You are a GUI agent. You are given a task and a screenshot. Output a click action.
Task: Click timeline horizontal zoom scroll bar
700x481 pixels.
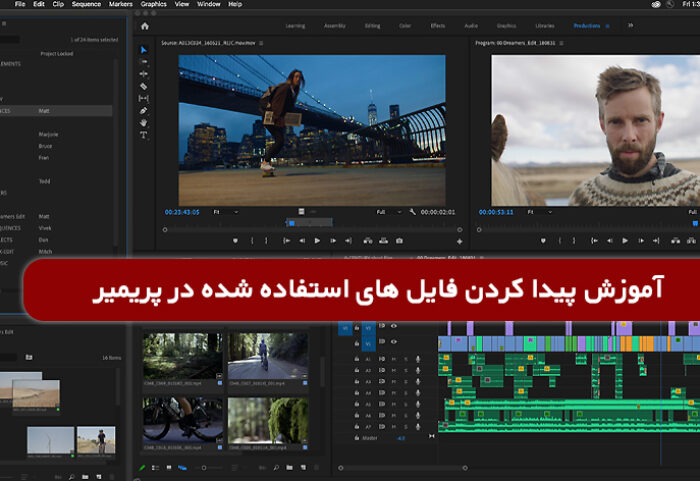pos(403,468)
